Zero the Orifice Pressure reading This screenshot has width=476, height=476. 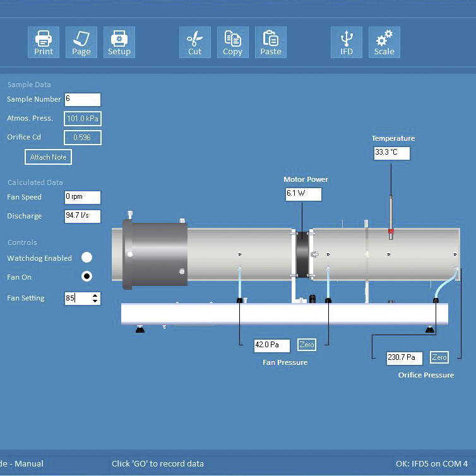439,357
